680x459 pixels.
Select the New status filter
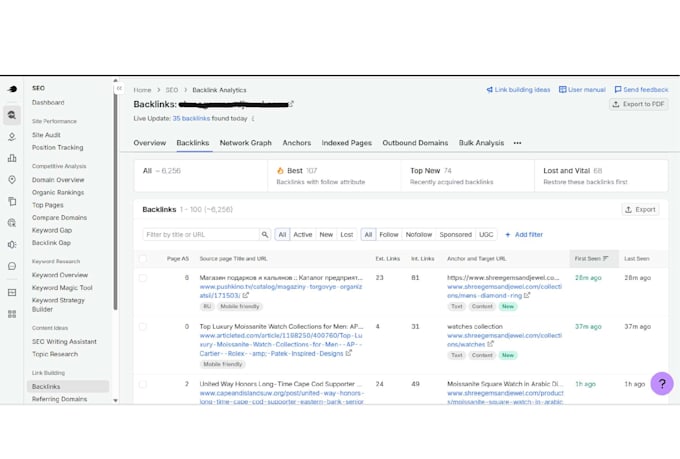pyautogui.click(x=326, y=234)
